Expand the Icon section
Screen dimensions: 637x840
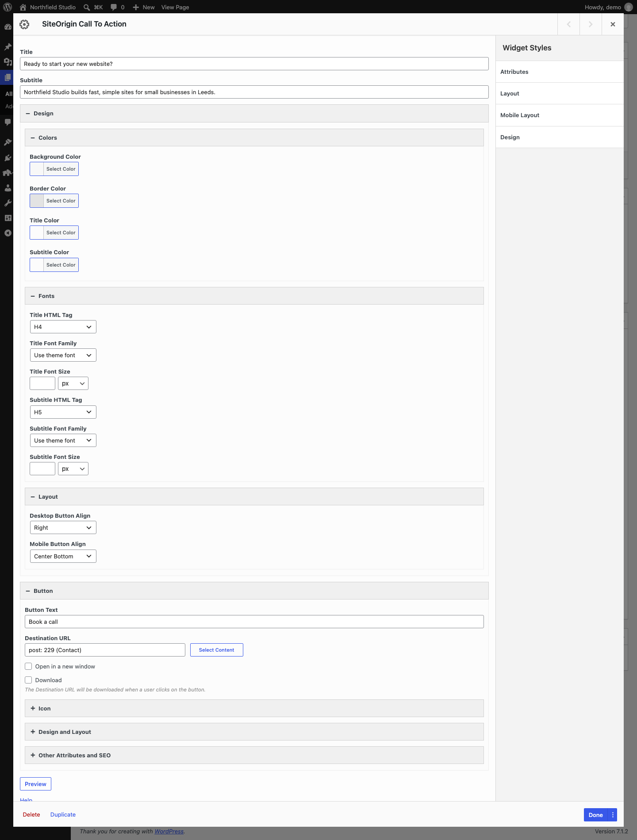pyautogui.click(x=254, y=708)
